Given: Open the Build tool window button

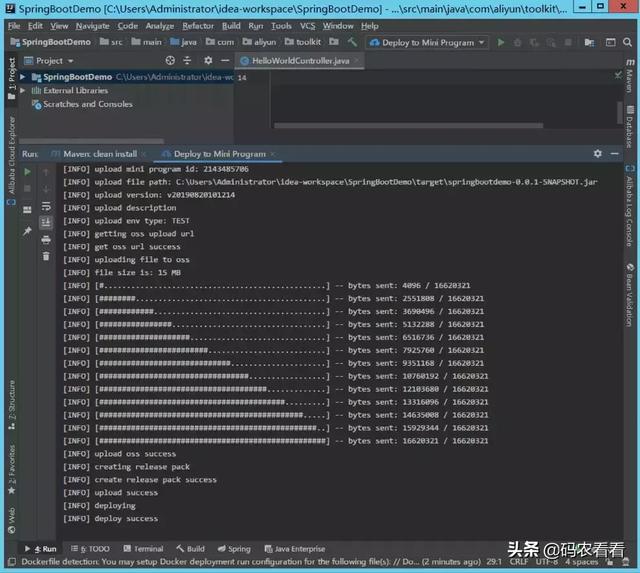Looking at the screenshot, I should coord(191,549).
